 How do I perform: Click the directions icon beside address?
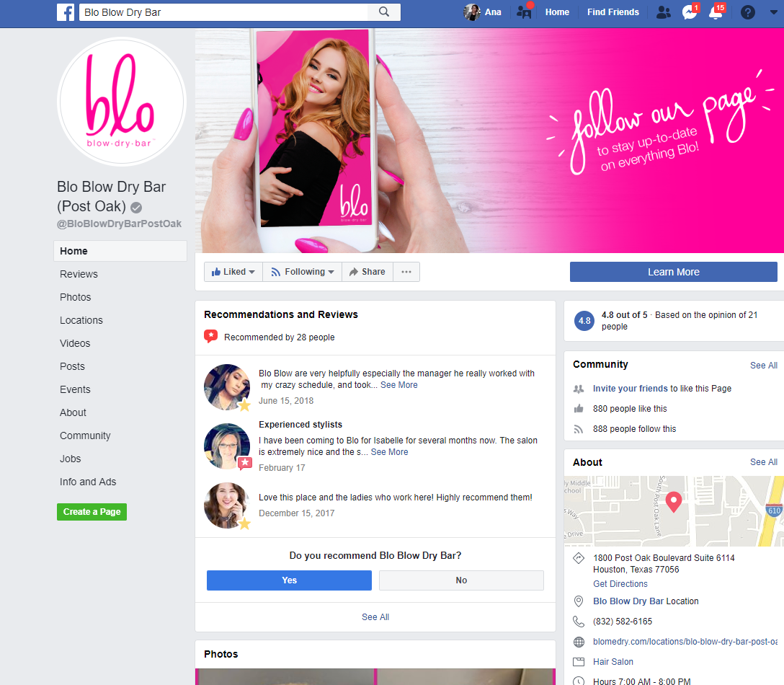[x=579, y=558]
